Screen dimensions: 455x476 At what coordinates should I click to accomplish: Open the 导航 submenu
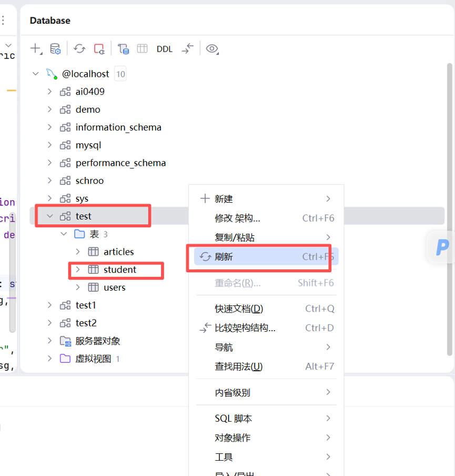coord(266,347)
